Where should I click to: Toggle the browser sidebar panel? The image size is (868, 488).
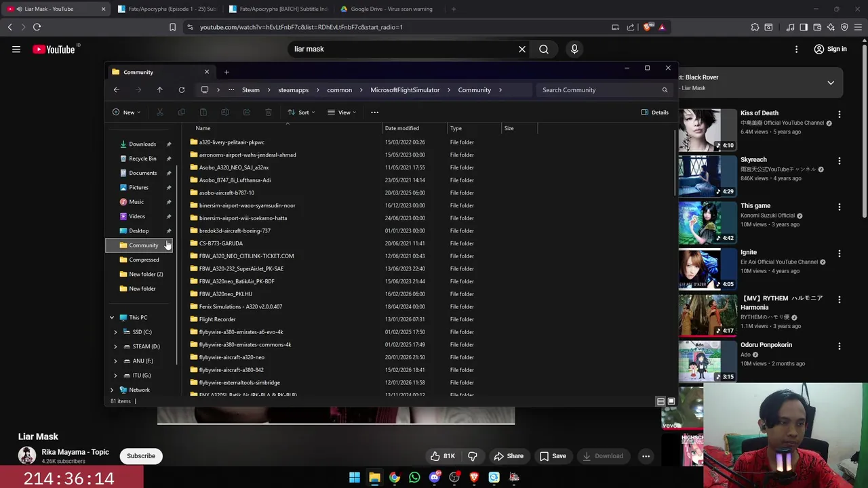tap(804, 27)
